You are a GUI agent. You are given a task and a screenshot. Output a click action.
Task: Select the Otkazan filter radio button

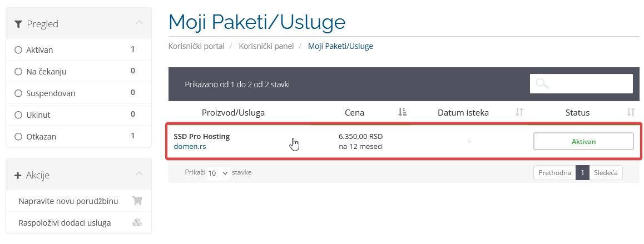point(18,136)
